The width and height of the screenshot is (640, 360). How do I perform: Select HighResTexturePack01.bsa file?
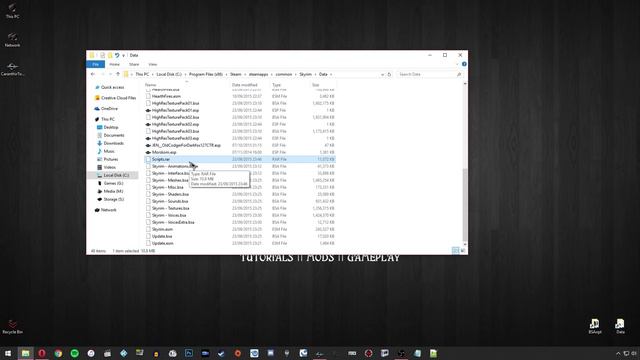click(x=176, y=103)
